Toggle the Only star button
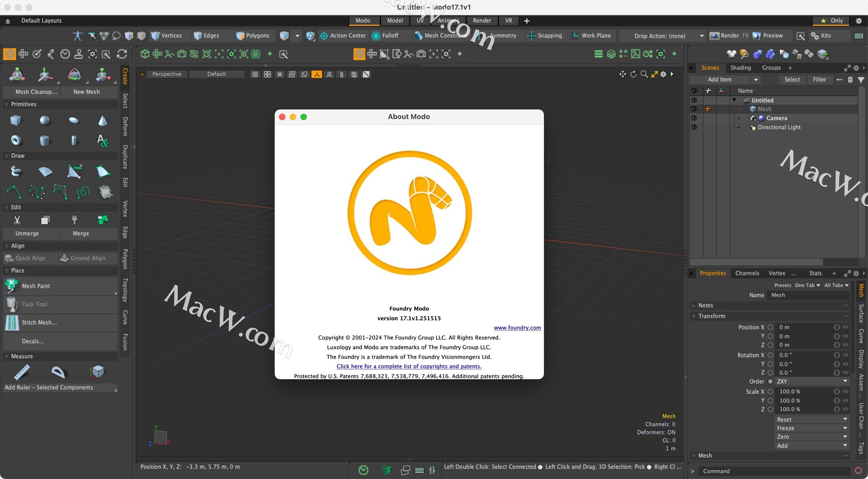Image resolution: width=868 pixels, height=479 pixels. [x=831, y=21]
